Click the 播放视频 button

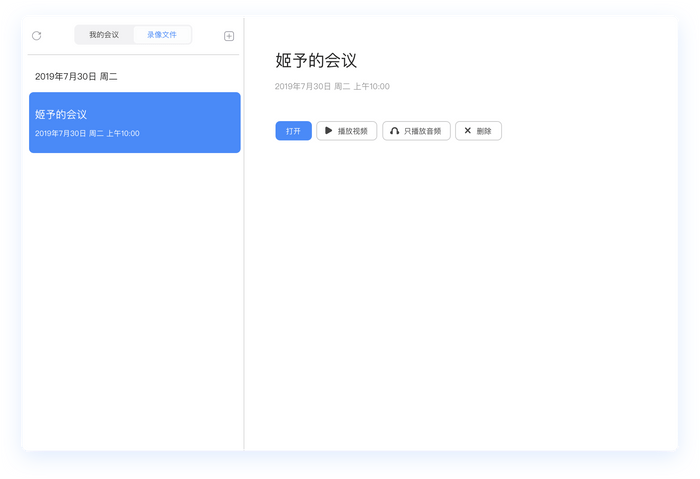(347, 131)
